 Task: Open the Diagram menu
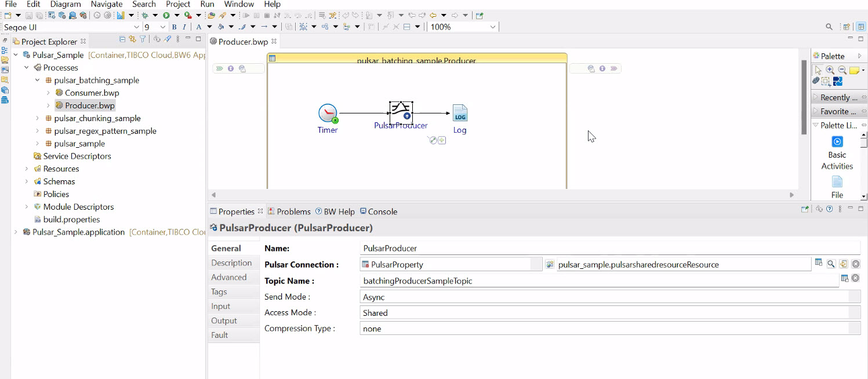(66, 4)
